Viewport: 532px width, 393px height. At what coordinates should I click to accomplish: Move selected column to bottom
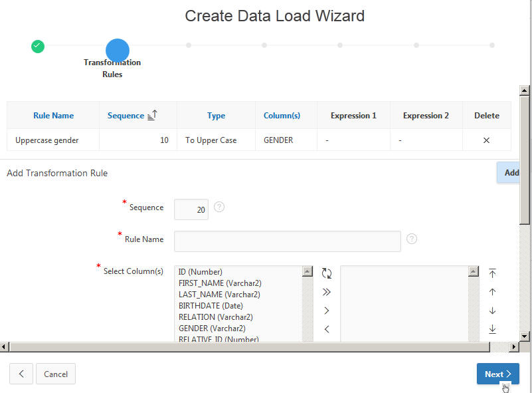[x=492, y=328]
